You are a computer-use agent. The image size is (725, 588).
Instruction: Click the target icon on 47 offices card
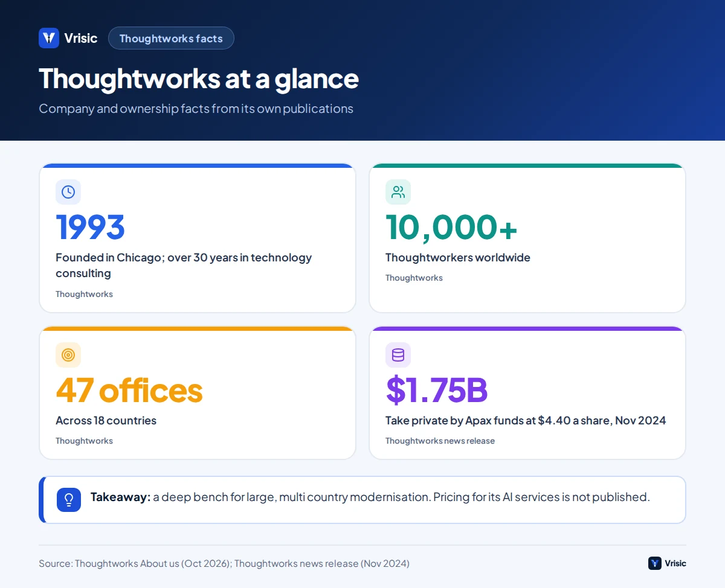click(68, 355)
